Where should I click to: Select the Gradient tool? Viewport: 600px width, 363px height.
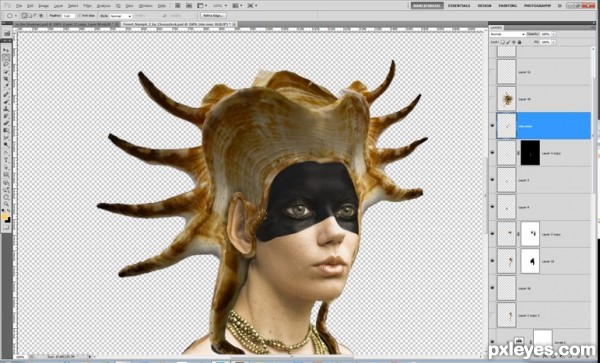coord(7,130)
